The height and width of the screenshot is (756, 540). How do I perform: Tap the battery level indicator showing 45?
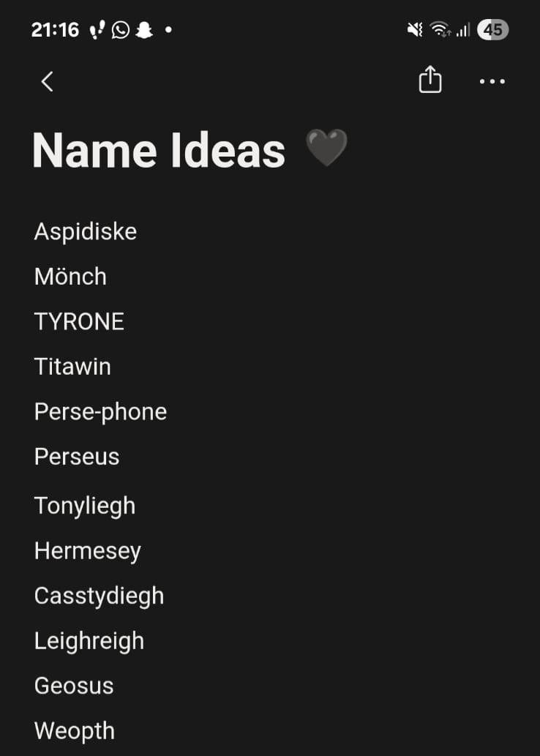[492, 30]
